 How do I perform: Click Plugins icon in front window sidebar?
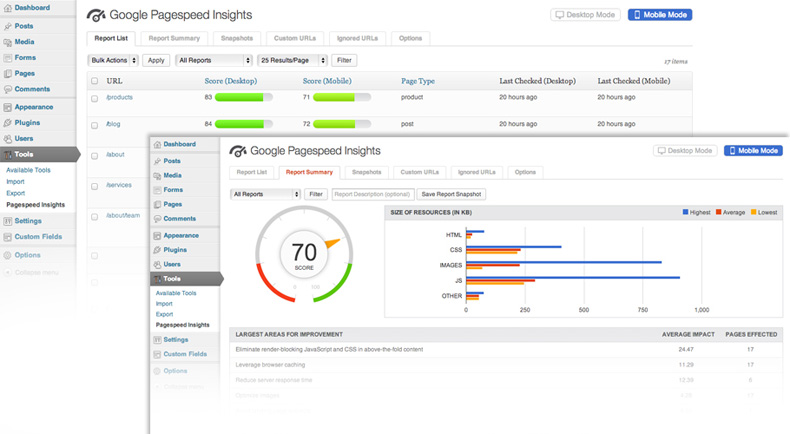[157, 250]
